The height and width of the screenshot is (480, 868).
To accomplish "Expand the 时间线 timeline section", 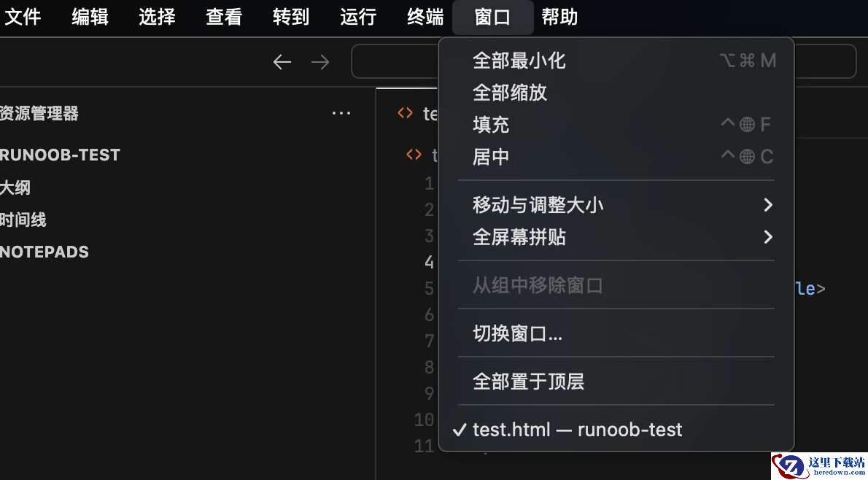I will 23,220.
